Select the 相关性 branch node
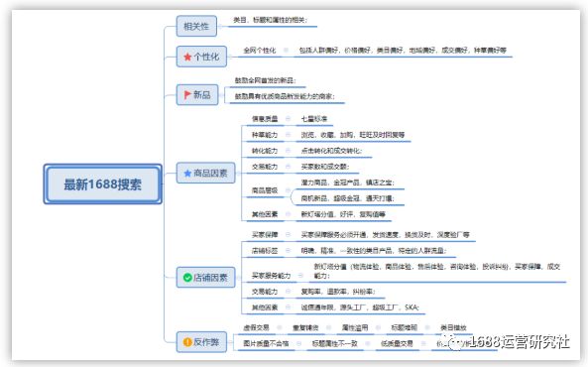 [196, 26]
